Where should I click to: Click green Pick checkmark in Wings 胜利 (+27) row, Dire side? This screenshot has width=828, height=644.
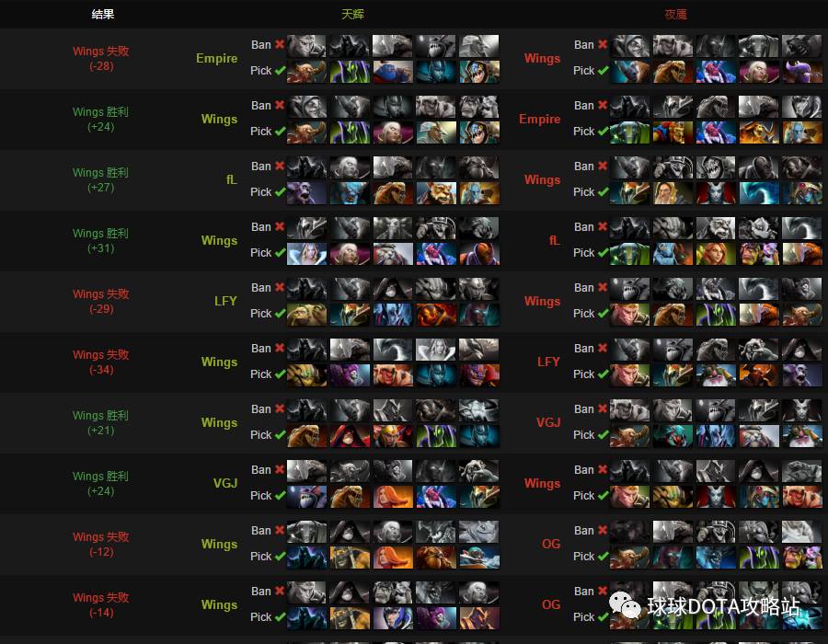pos(603,192)
